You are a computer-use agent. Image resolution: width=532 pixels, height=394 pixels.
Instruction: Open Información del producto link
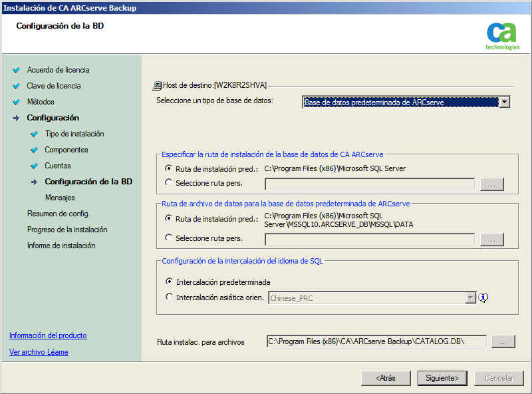point(48,335)
